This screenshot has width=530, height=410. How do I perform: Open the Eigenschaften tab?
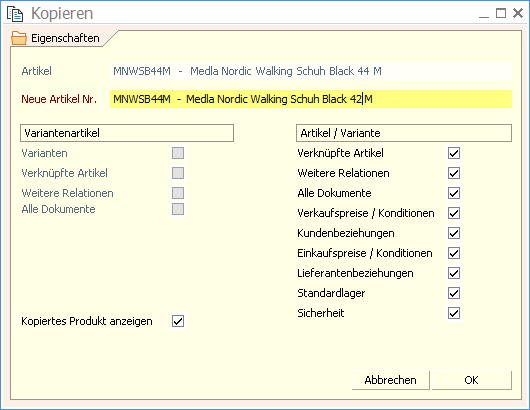tap(57, 38)
